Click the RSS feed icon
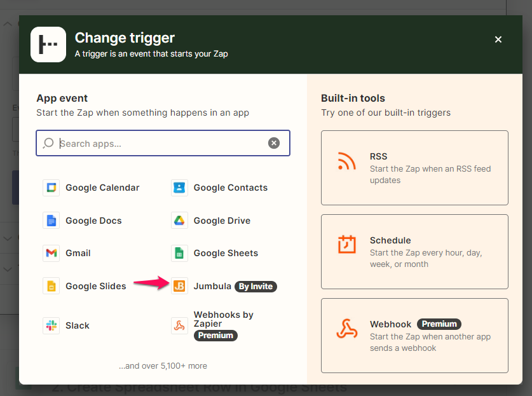This screenshot has height=396, width=532. [346, 161]
